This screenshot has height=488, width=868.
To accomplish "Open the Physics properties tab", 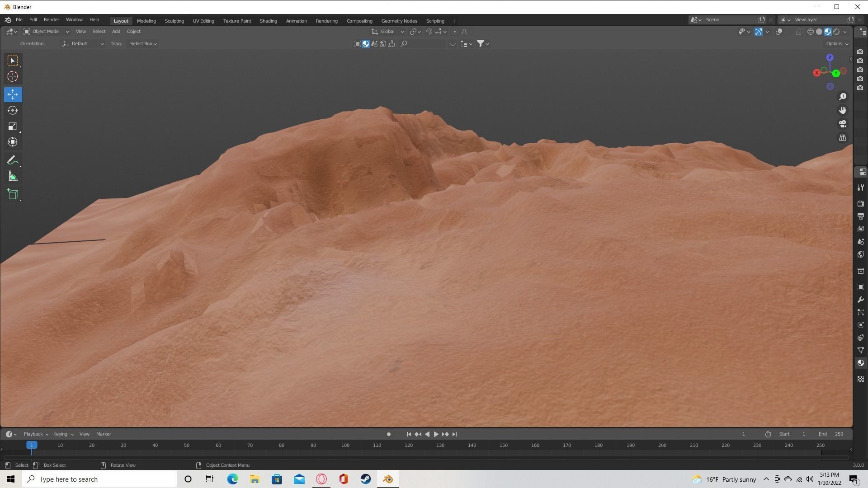I will [861, 325].
